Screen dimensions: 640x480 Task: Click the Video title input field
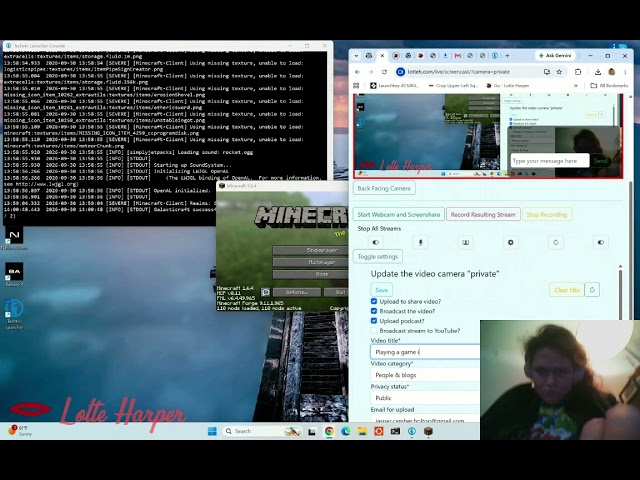(425, 351)
